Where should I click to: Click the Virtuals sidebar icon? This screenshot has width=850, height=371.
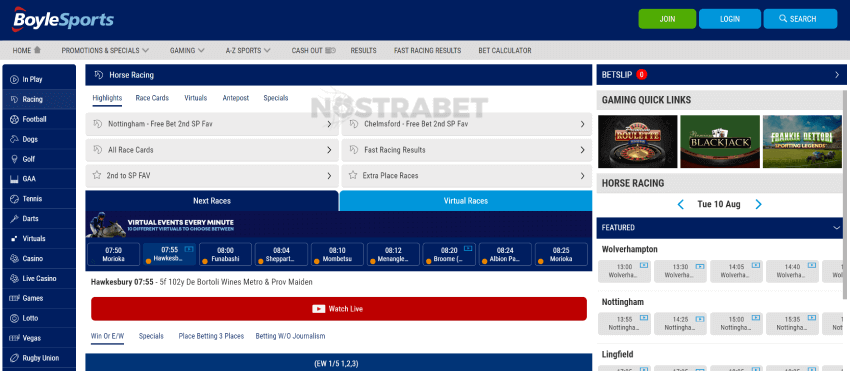tap(14, 239)
